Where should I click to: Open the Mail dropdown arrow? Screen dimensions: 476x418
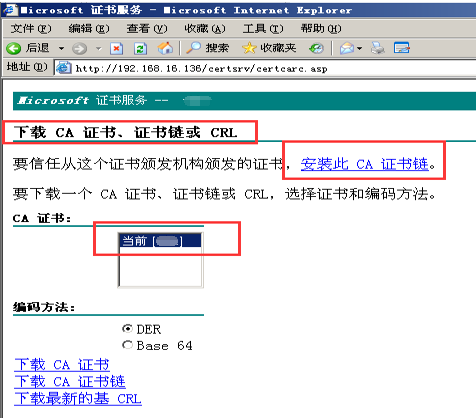pyautogui.click(x=359, y=49)
